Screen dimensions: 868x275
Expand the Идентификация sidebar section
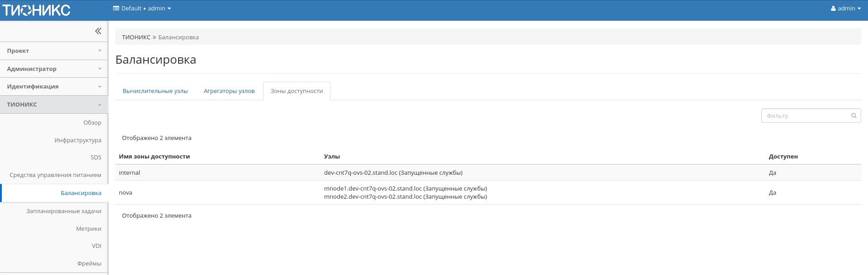click(x=54, y=87)
